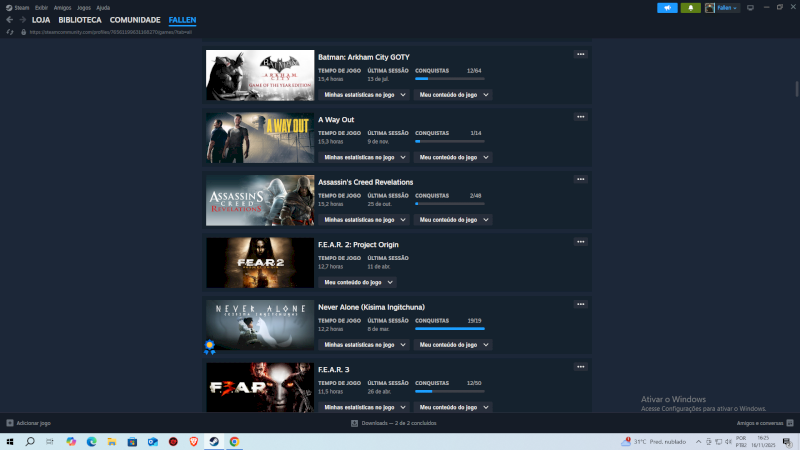Expand Meu conteúdo for Assassin's Creed Revelations
The image size is (800, 450).
tap(453, 220)
